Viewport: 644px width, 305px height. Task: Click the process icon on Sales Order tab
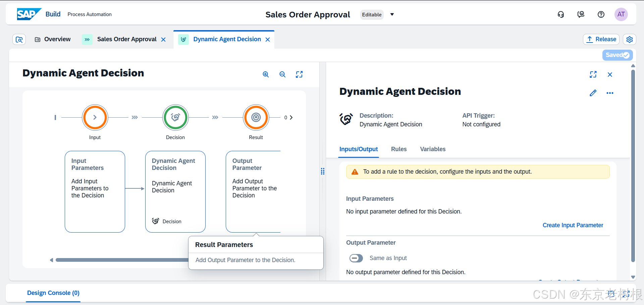click(x=87, y=40)
